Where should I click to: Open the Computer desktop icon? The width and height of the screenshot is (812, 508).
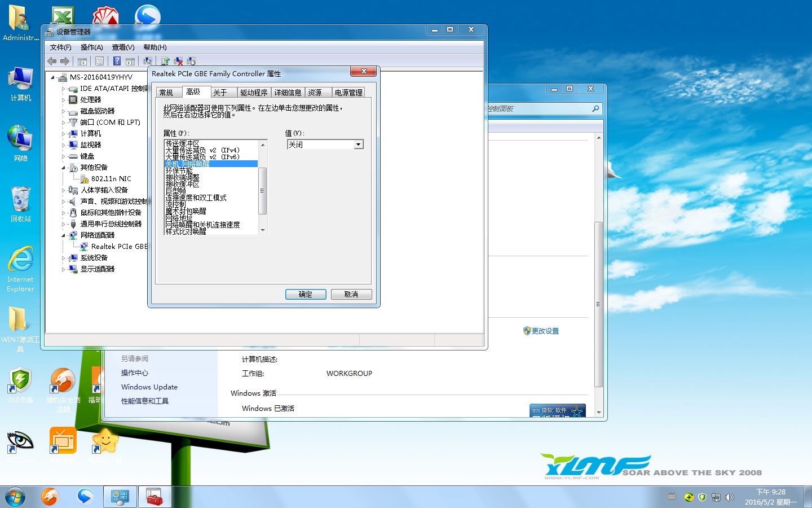[x=20, y=84]
